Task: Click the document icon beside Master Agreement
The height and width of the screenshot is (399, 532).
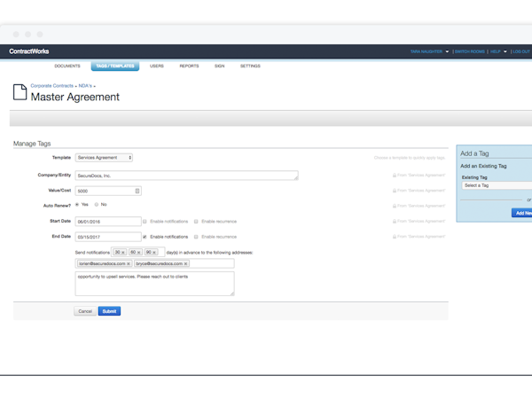Action: click(20, 92)
